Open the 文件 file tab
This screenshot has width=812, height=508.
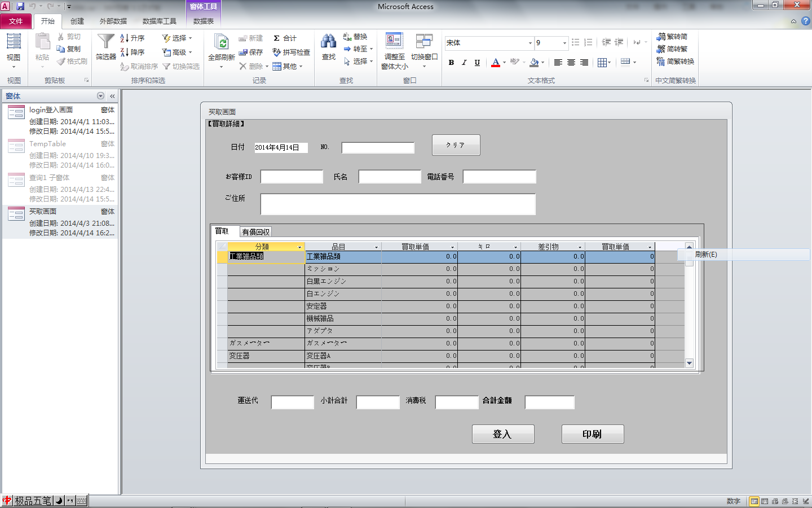point(16,21)
